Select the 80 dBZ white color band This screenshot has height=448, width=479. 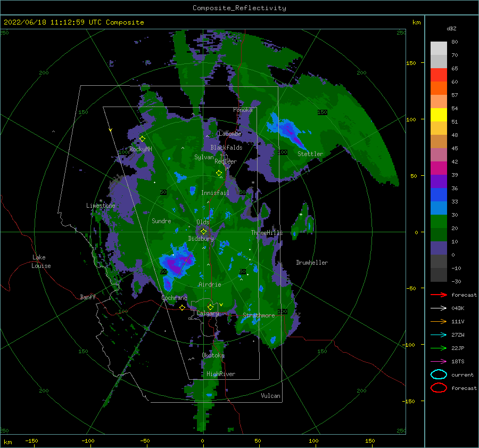[x=439, y=48]
